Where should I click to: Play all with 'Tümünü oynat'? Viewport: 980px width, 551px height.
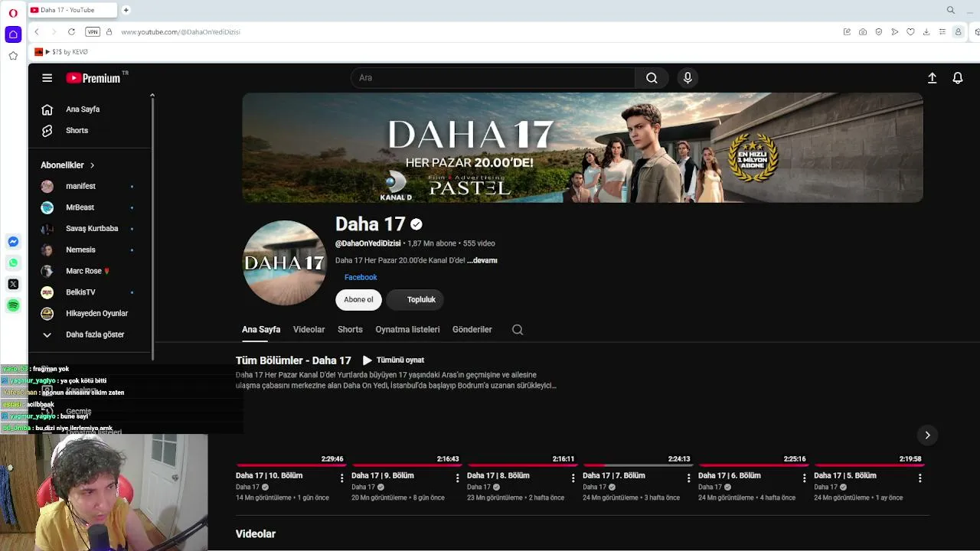(x=394, y=360)
